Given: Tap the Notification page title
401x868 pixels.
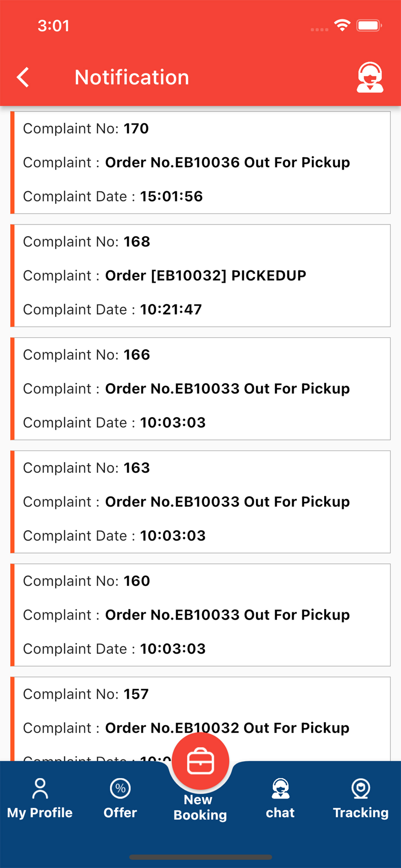Looking at the screenshot, I should coord(132,77).
